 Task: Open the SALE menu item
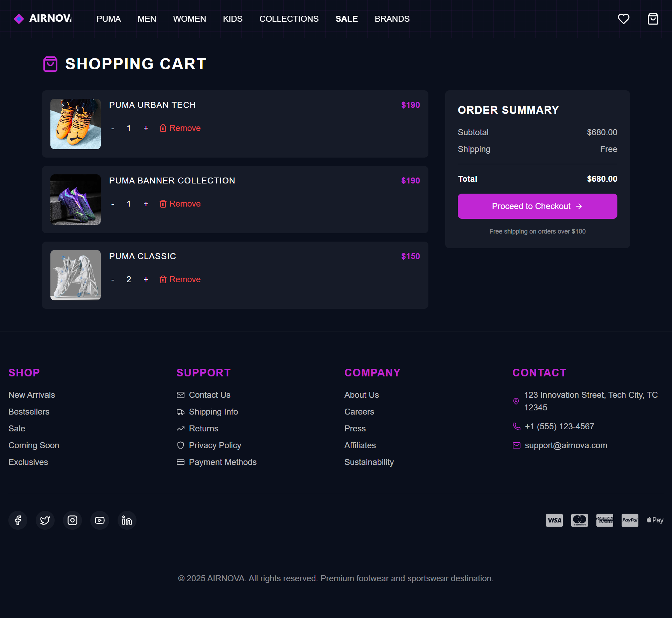pos(346,19)
